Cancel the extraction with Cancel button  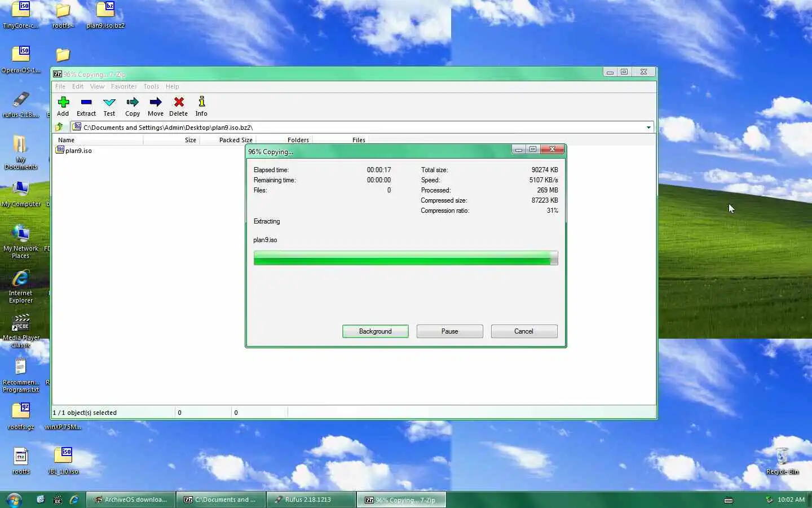[524, 331]
